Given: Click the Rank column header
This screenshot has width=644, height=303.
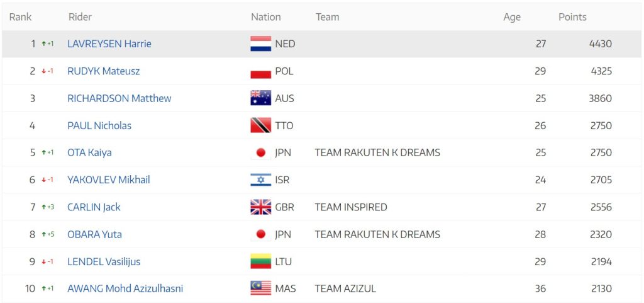Looking at the screenshot, I should coord(21,17).
